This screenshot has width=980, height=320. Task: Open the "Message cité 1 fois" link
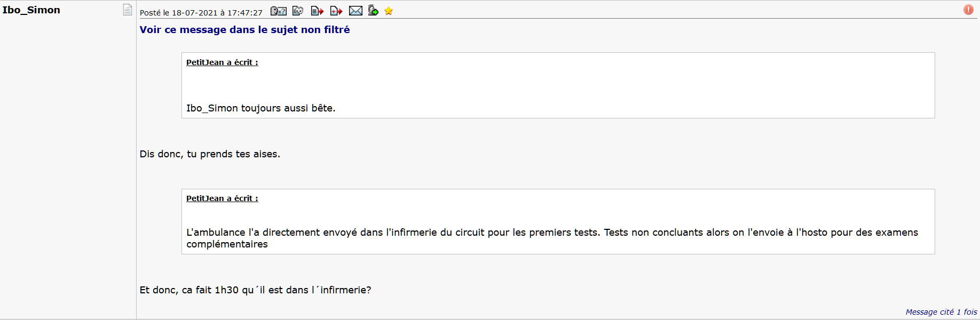point(941,312)
